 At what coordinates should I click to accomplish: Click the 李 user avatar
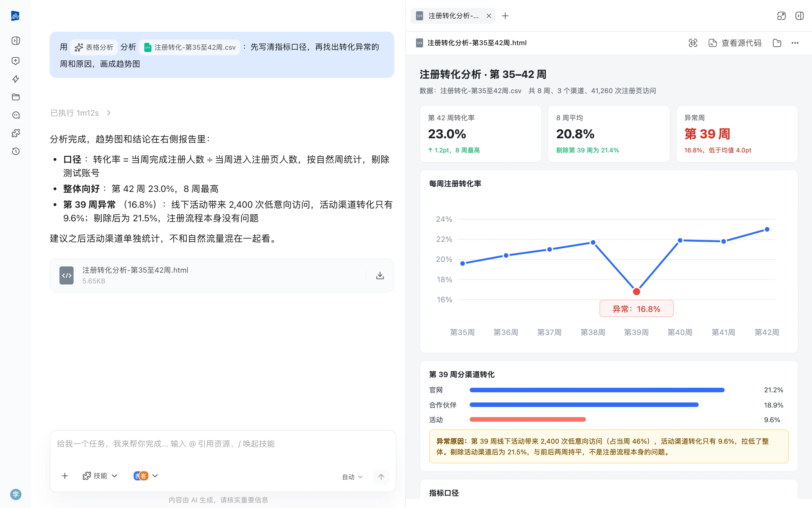point(16,494)
